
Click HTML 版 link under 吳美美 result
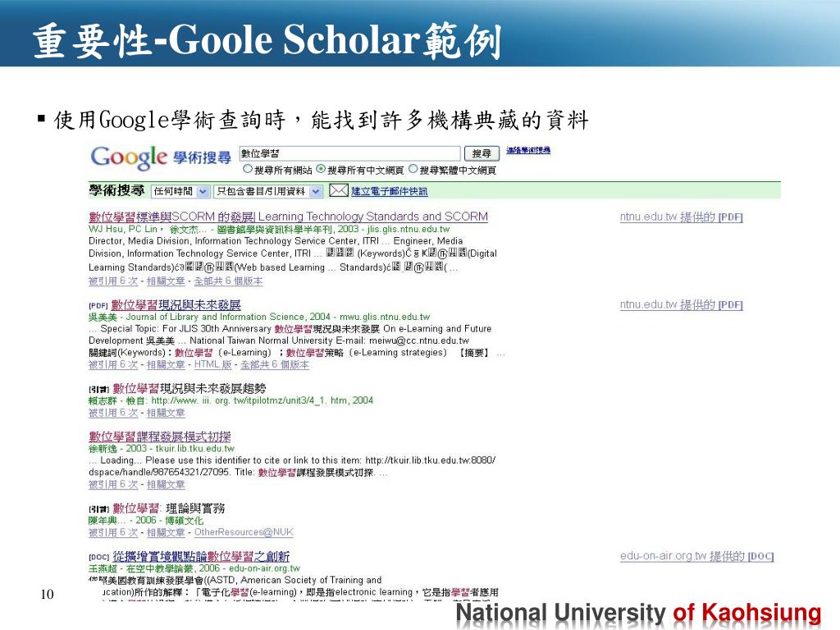point(212,365)
